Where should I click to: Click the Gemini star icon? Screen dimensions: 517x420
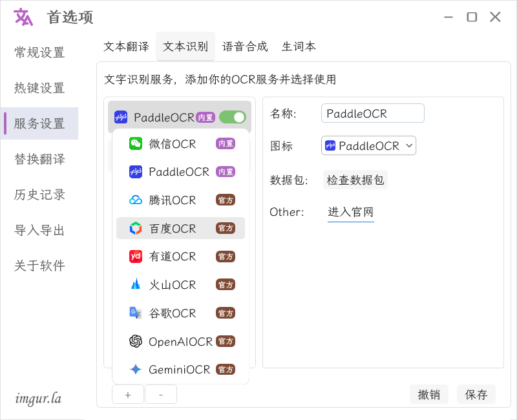[136, 369]
